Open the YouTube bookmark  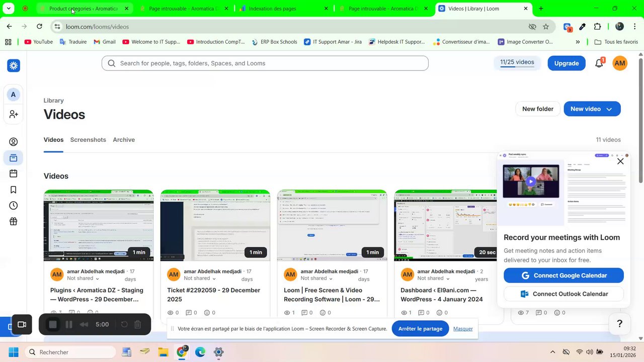pos(38,42)
